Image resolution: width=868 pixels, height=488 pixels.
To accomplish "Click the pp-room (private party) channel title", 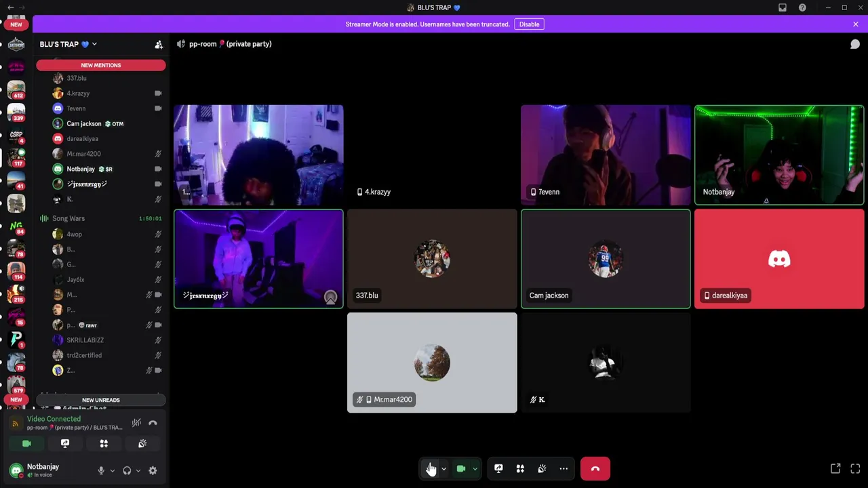I will click(230, 44).
